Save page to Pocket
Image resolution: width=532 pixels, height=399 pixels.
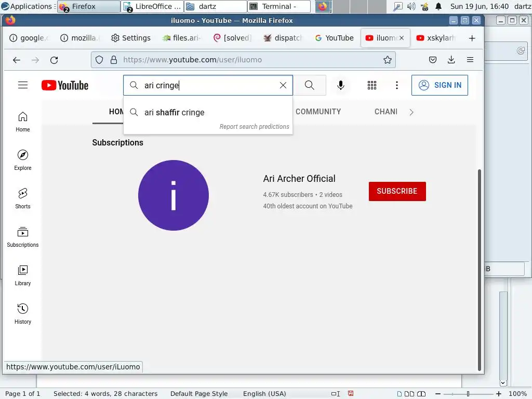pyautogui.click(x=433, y=60)
